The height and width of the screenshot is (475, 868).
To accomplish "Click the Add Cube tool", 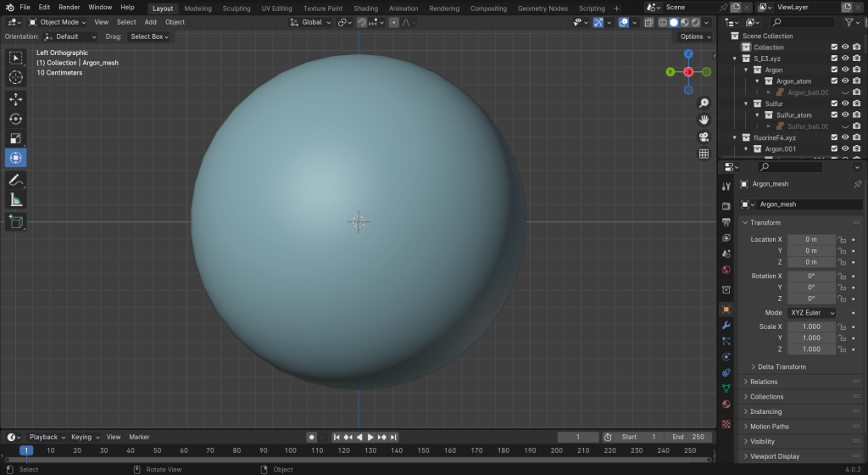I will click(x=16, y=221).
